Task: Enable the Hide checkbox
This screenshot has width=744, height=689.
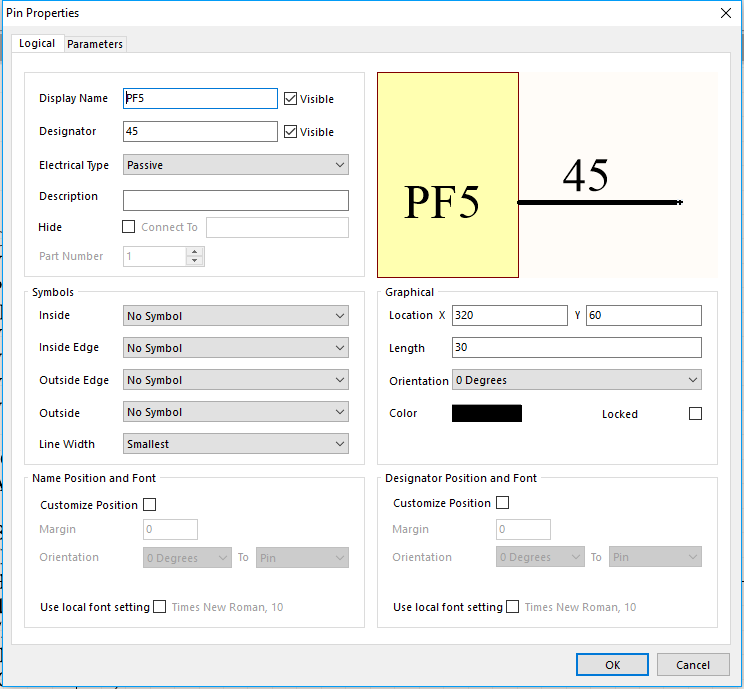Action: [x=128, y=227]
